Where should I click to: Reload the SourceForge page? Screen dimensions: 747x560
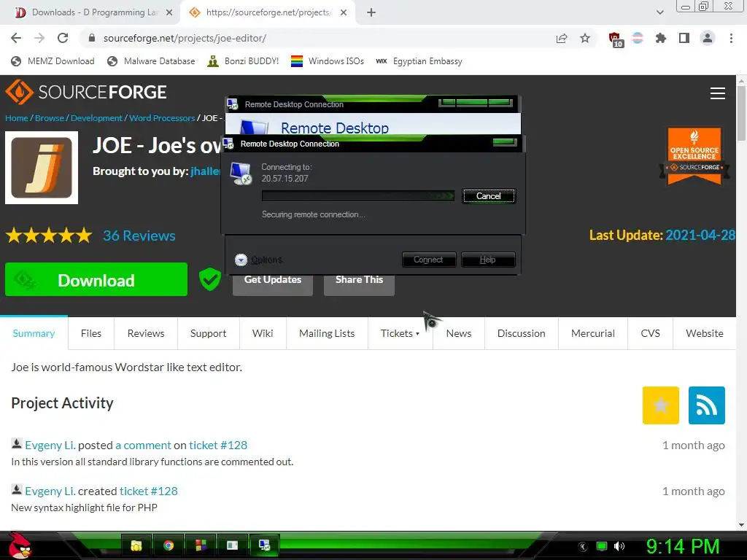tap(63, 38)
